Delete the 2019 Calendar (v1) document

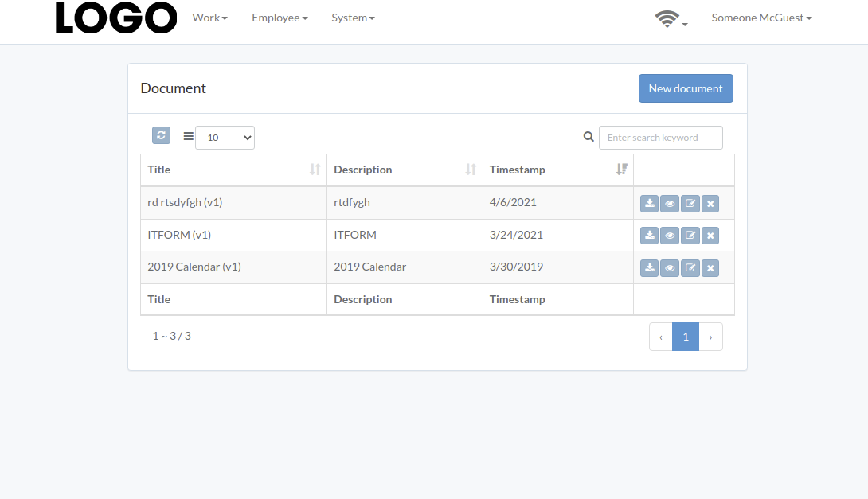tap(710, 268)
